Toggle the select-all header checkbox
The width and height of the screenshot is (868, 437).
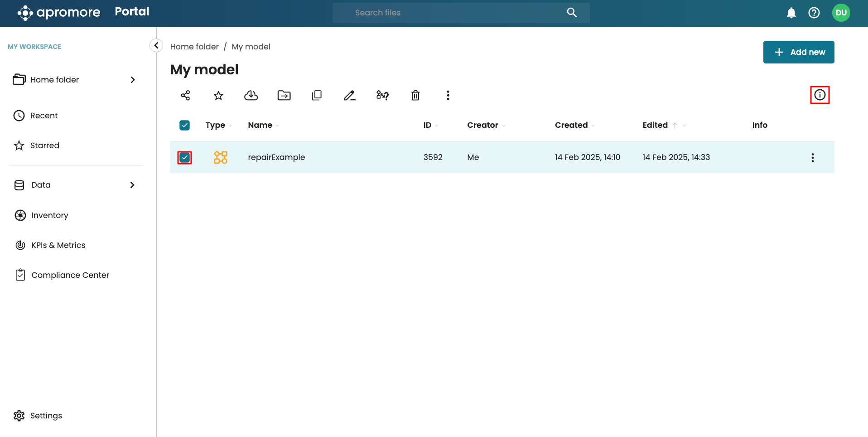click(x=184, y=125)
